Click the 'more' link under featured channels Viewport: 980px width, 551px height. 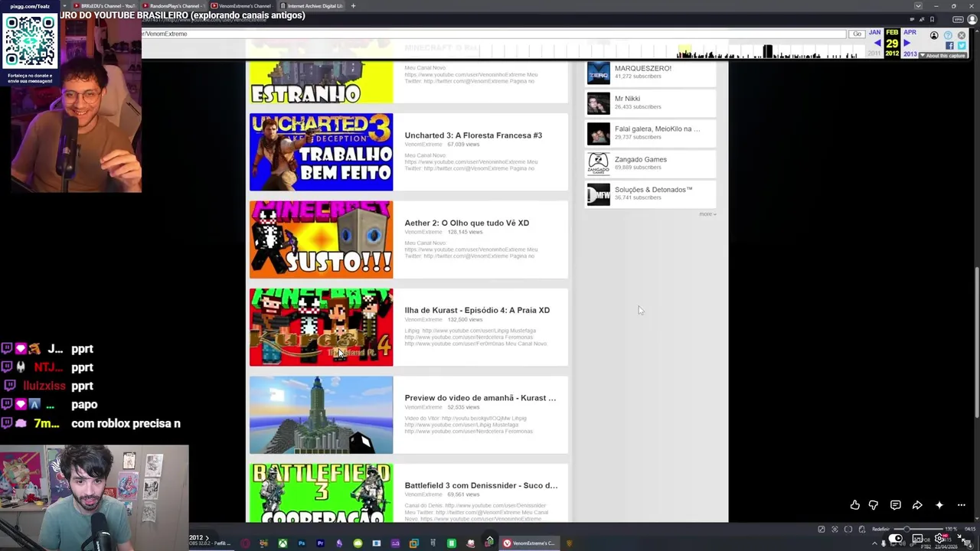point(707,214)
